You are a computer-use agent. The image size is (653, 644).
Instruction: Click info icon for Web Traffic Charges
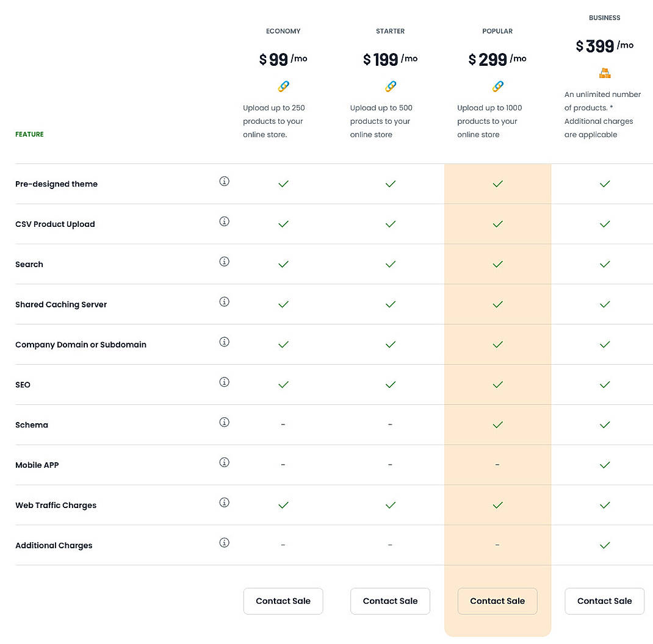[x=224, y=503]
